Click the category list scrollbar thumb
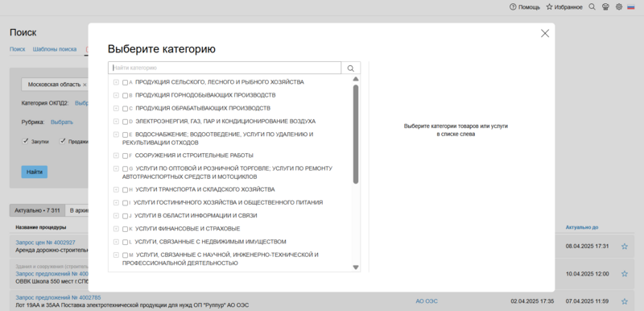644x311 pixels. coord(356,134)
